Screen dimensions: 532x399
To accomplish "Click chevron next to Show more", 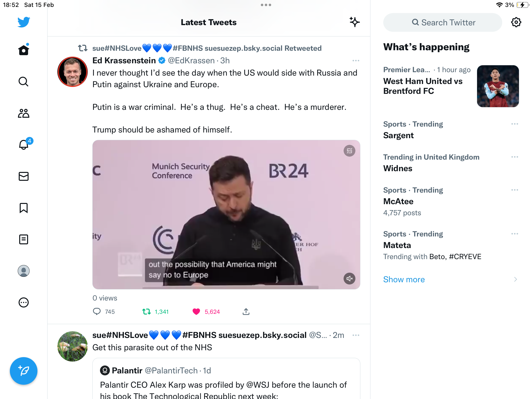I will 515,279.
